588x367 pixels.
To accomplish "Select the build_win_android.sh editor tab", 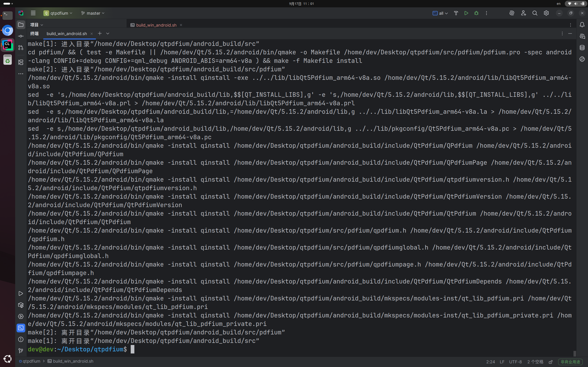I will click(x=156, y=25).
